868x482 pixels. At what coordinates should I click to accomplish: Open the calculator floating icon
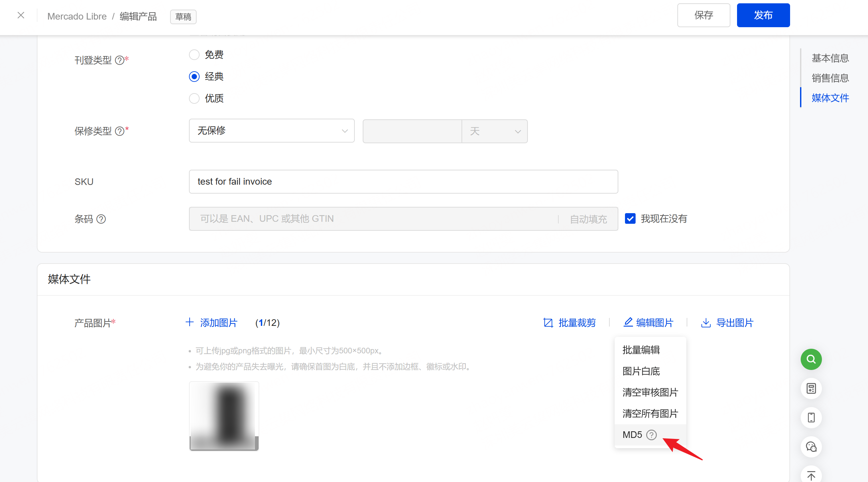tap(811, 389)
